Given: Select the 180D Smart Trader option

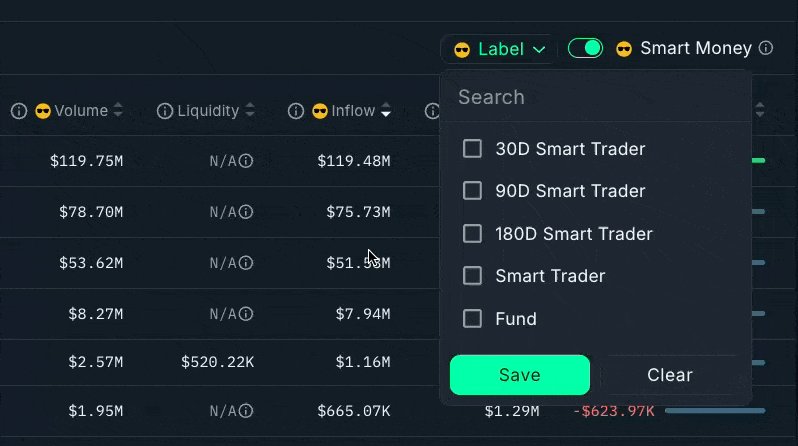Looking at the screenshot, I should [x=473, y=234].
